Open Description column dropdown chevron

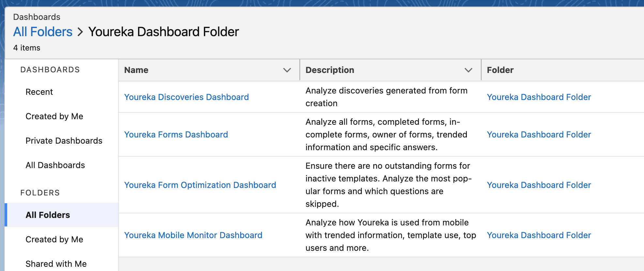tap(468, 70)
